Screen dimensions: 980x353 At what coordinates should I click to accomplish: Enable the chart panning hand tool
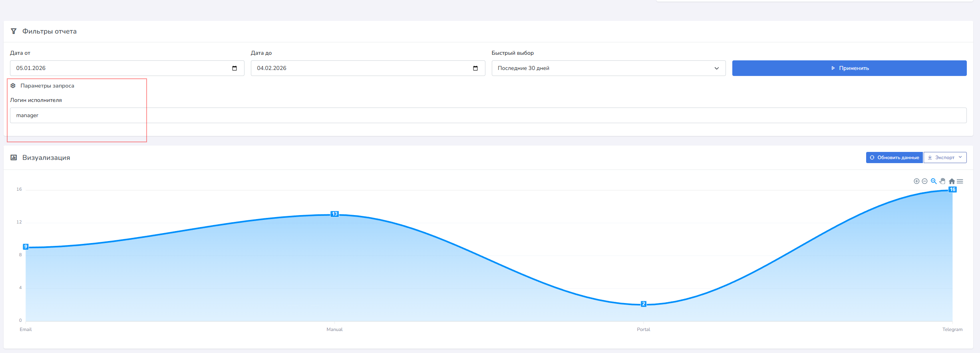pos(942,181)
